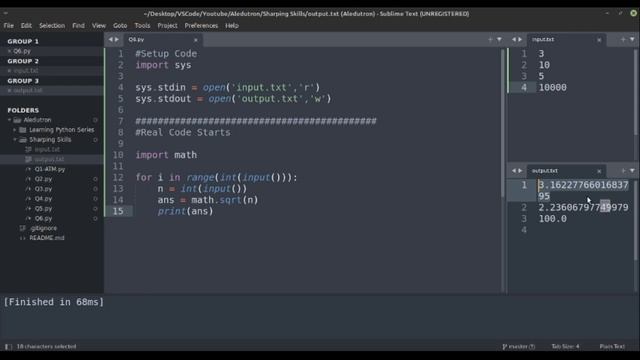
Task: Click git status badge beside Aledutron folder
Action: (95, 120)
